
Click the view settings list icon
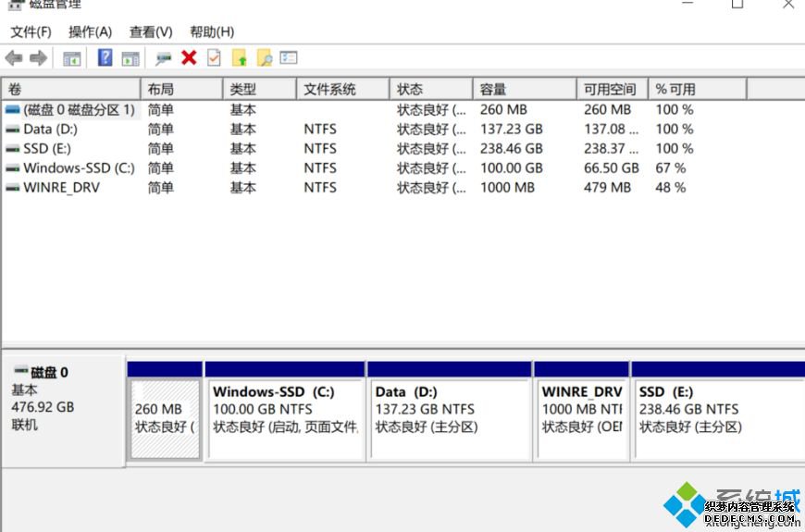click(x=289, y=57)
